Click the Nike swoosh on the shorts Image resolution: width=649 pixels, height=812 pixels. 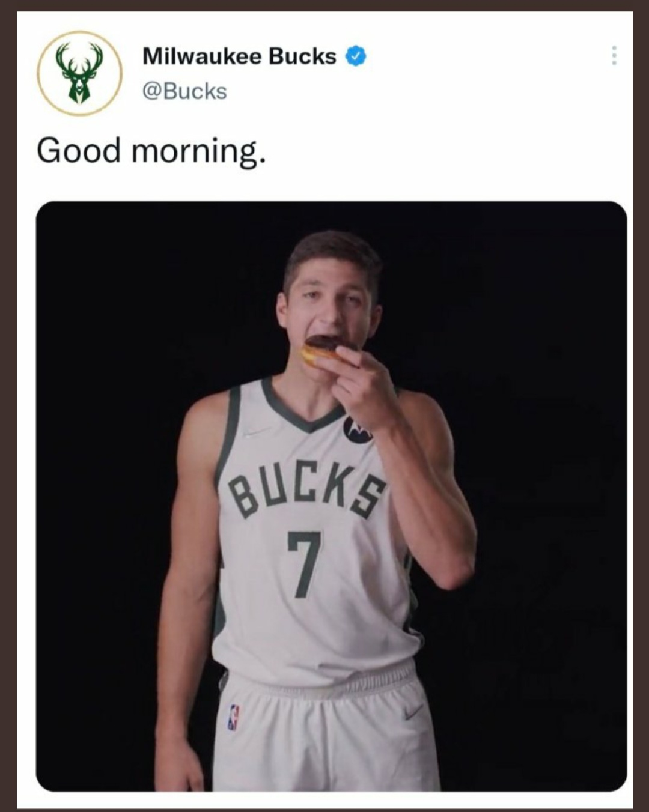413,712
